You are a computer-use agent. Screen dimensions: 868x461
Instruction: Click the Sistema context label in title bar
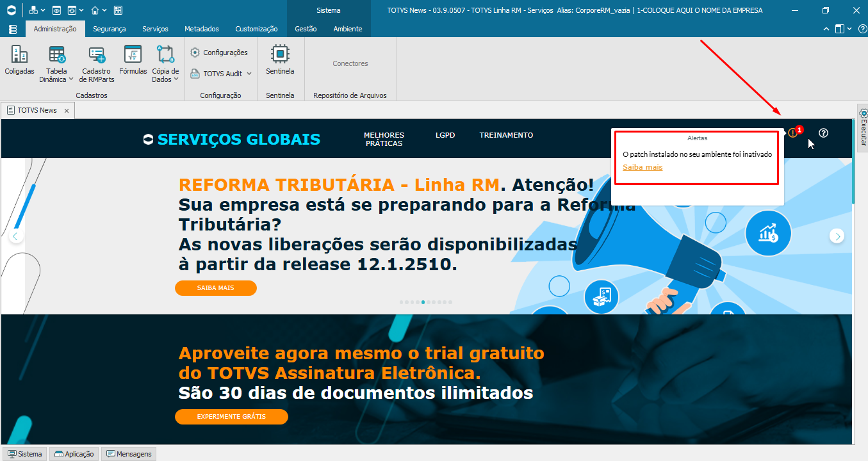329,10
